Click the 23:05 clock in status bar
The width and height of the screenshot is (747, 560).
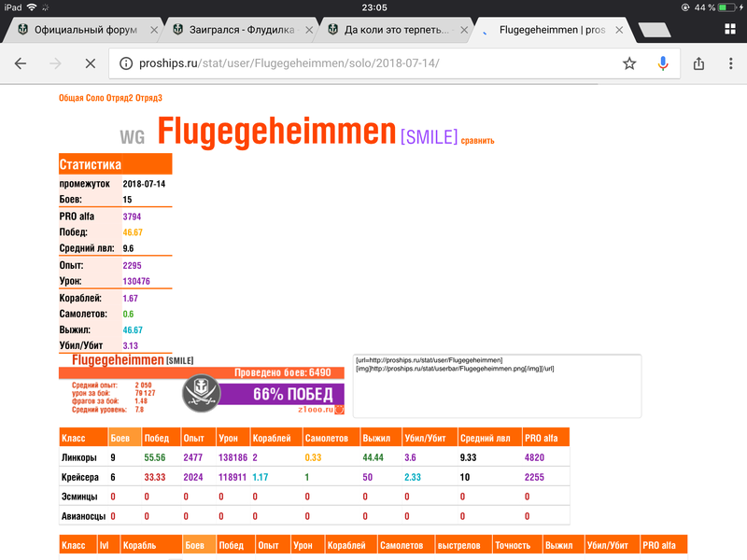[x=374, y=7]
